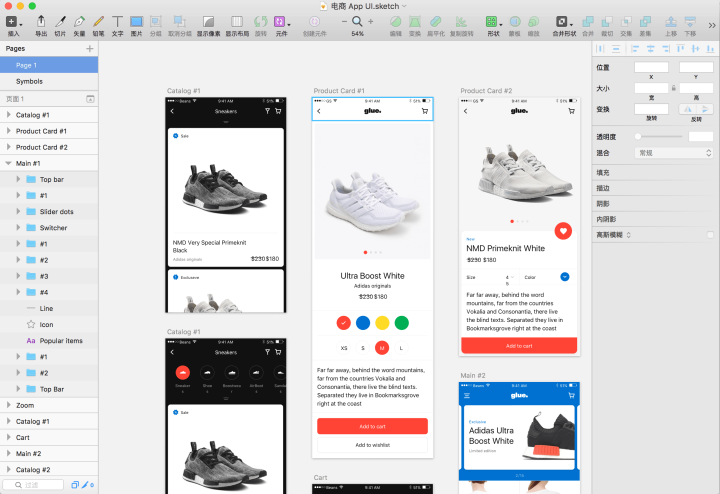Enable the Gaussian blur (高斯模糊) checkbox
The image size is (720, 494).
pyautogui.click(x=710, y=235)
